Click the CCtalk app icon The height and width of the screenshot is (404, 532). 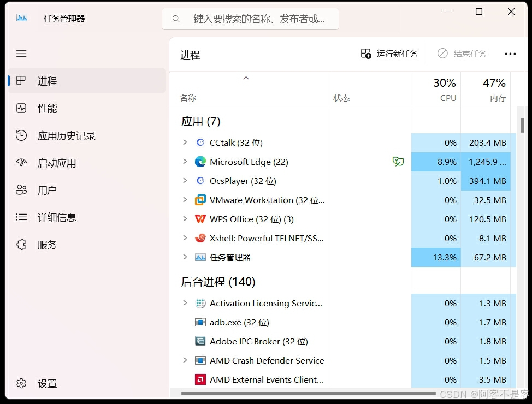[x=200, y=142]
